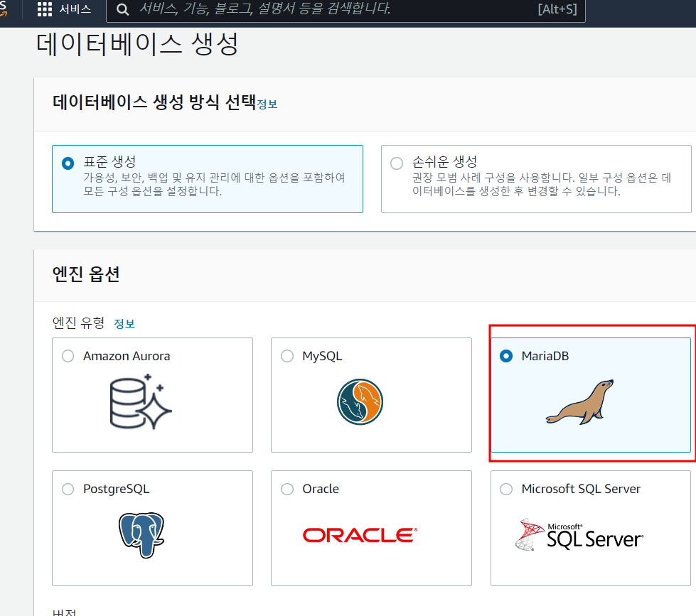This screenshot has width=696, height=616.
Task: Select the Amazon Aurora engine radio button
Action: click(68, 356)
